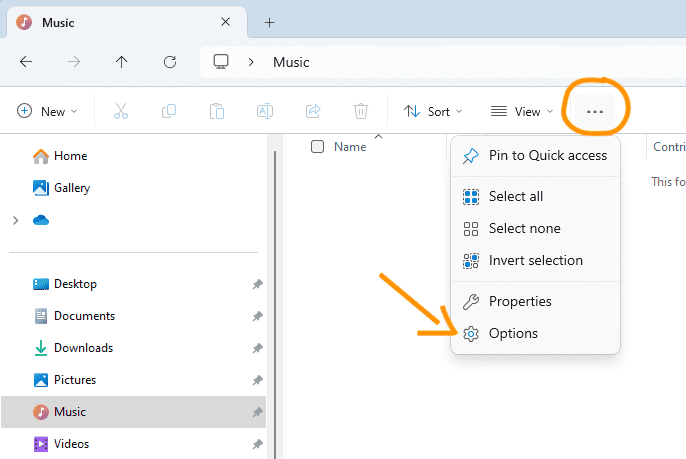Click the pin icon next to Pictures
This screenshot has width=686, height=459.
[257, 380]
